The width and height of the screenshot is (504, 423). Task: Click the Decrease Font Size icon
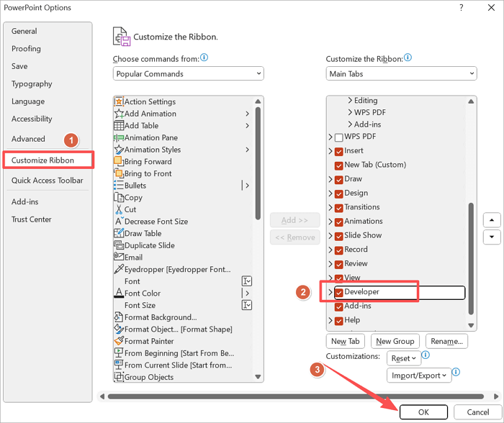pyautogui.click(x=119, y=222)
